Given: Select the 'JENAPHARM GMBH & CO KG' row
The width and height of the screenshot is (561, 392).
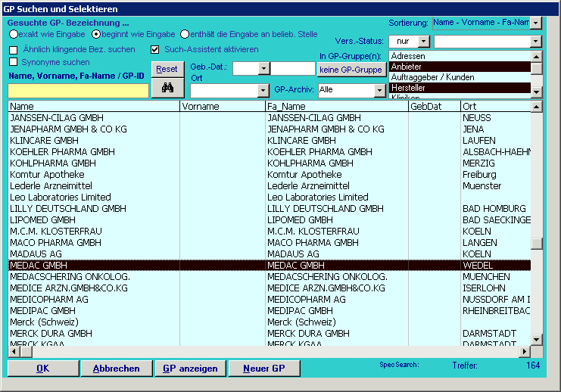Looking at the screenshot, I should pyautogui.click(x=270, y=129).
